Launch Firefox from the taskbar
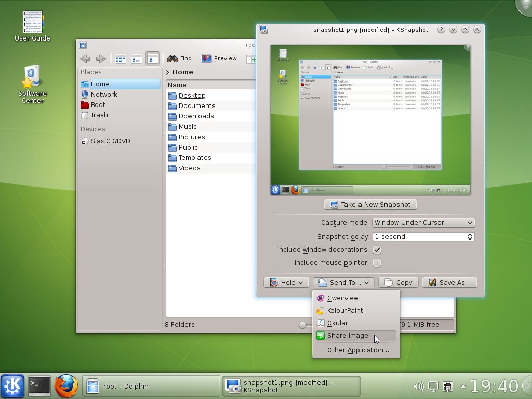532x399 pixels. click(66, 386)
